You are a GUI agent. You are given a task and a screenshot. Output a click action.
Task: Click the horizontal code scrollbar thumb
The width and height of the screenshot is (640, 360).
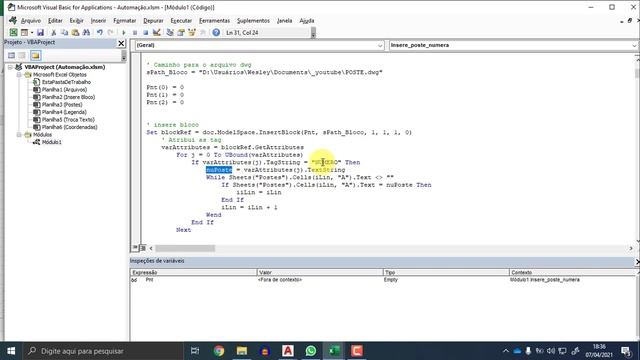click(185, 248)
